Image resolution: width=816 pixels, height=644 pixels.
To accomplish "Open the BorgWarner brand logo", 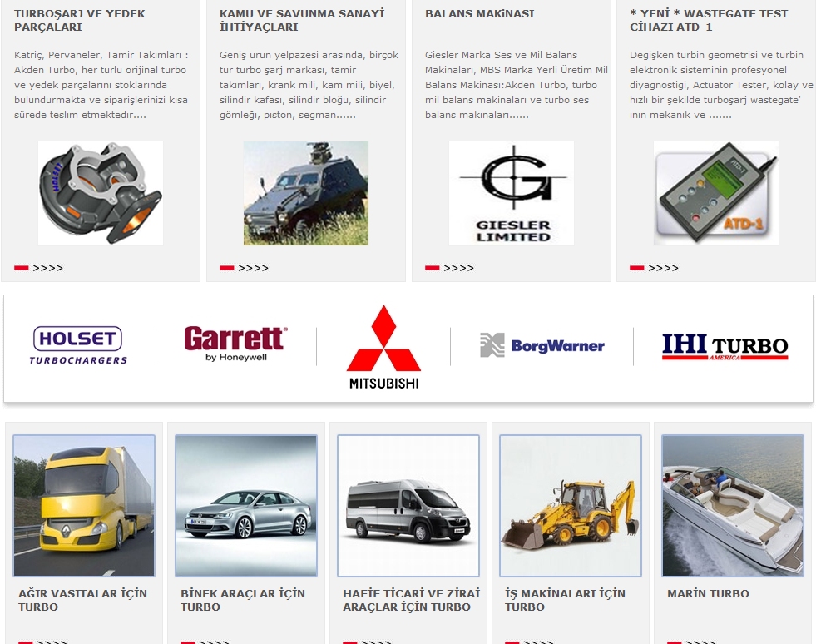I will 542,345.
